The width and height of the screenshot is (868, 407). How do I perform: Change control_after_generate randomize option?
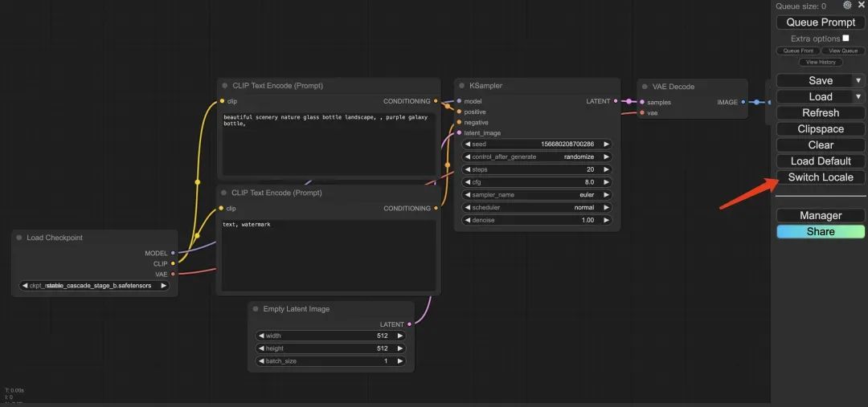coord(536,157)
